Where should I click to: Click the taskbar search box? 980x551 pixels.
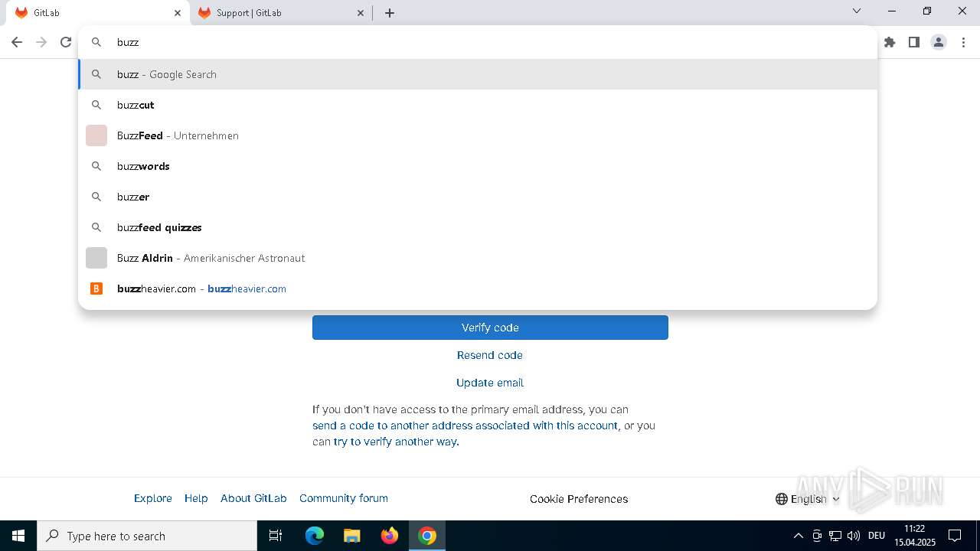(147, 536)
